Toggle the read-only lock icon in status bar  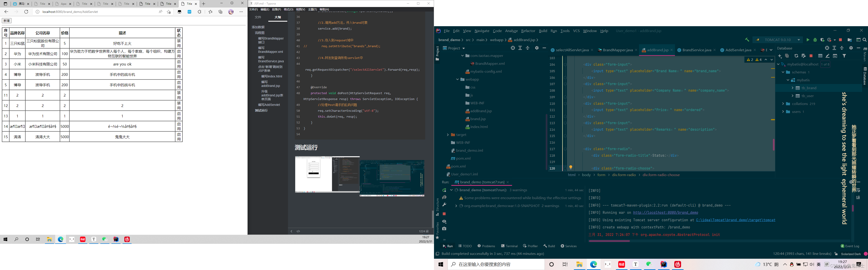pos(836,254)
